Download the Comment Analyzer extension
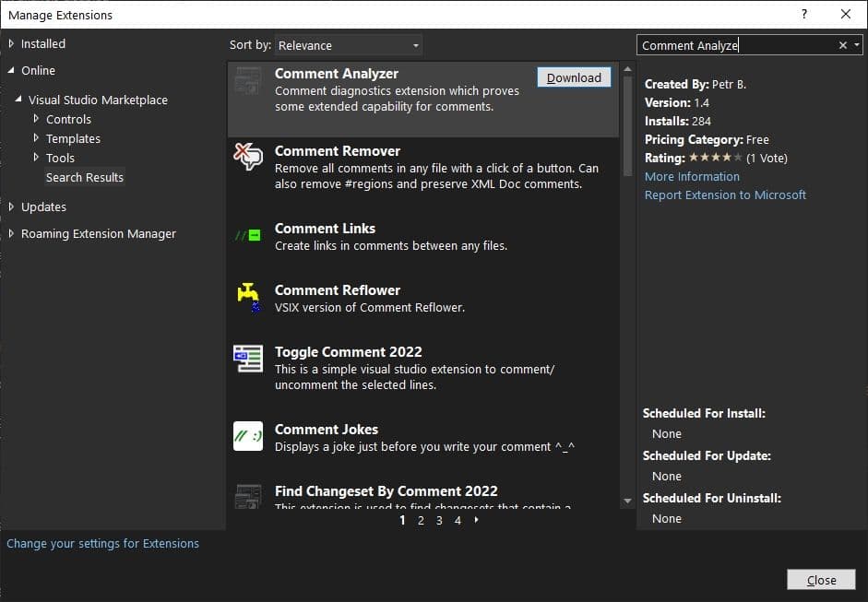The height and width of the screenshot is (602, 868). 574,78
